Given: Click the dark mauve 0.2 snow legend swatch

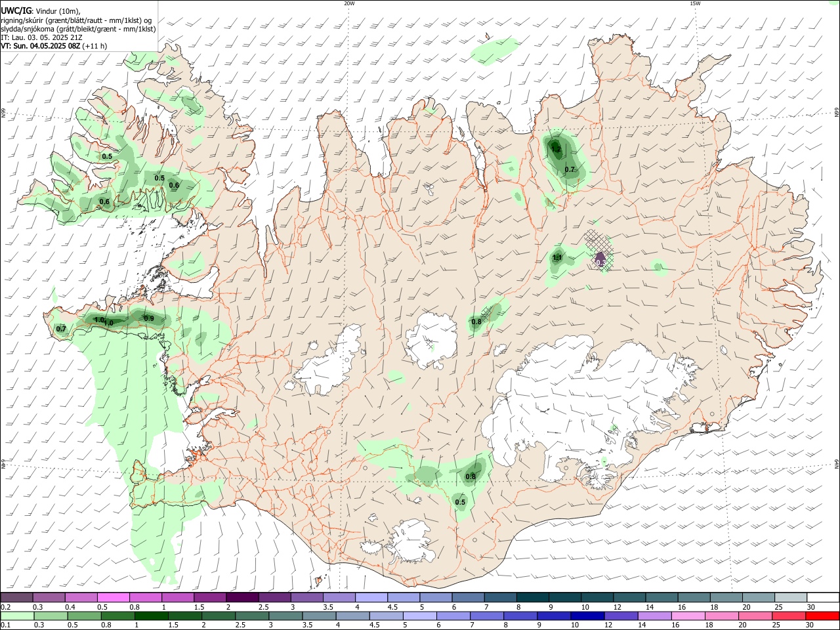Looking at the screenshot, I should tap(16, 597).
